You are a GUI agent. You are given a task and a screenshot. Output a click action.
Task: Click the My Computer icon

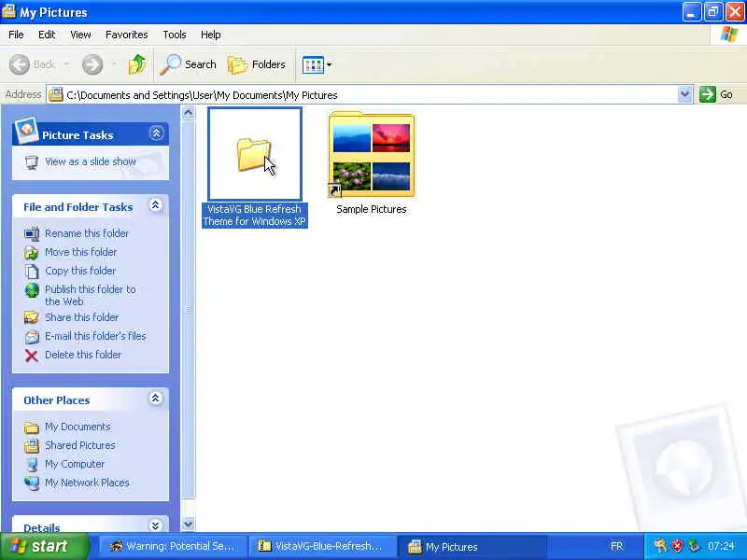32,464
